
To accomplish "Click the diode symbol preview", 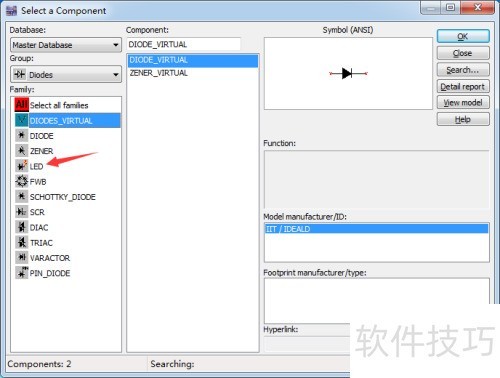I will tap(348, 73).
